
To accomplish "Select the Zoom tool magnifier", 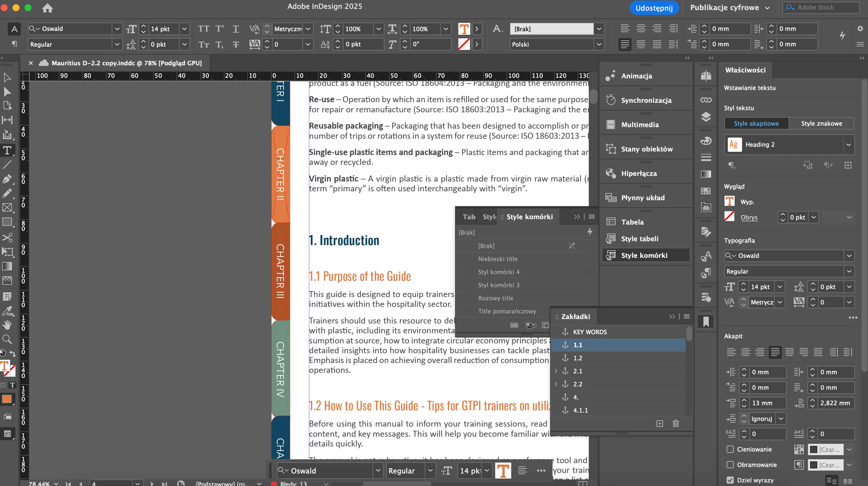I will pyautogui.click(x=7, y=339).
